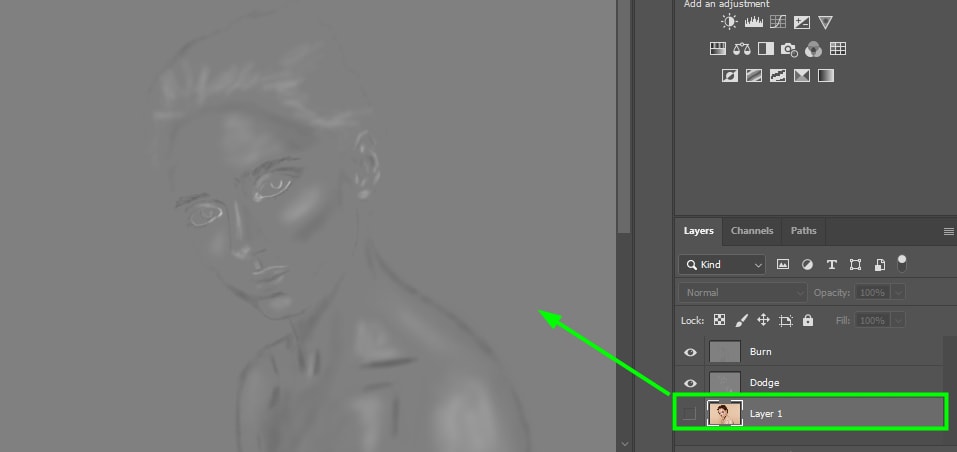Add a Color Balance adjustment
Viewport: 957px width, 452px height.
click(742, 49)
